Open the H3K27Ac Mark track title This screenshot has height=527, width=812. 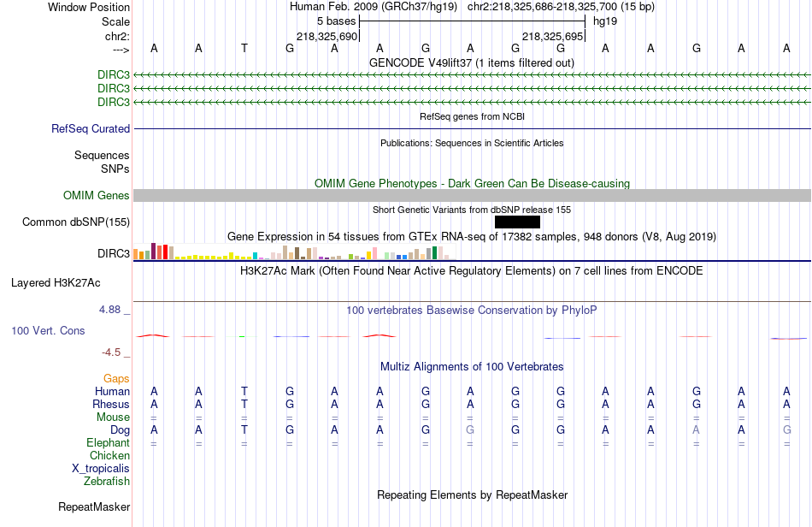pyautogui.click(x=472, y=271)
